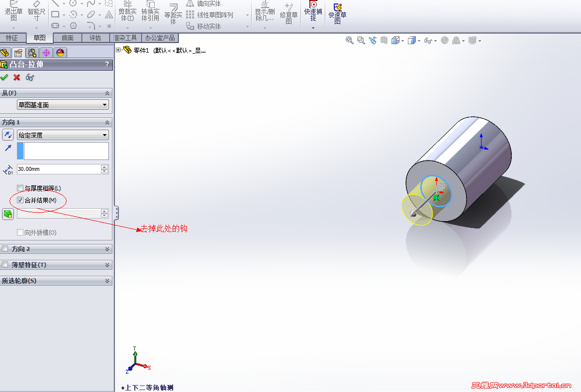The height and width of the screenshot is (392, 581).
Task: Switch to the 办公室产品 tab
Action: pos(160,38)
